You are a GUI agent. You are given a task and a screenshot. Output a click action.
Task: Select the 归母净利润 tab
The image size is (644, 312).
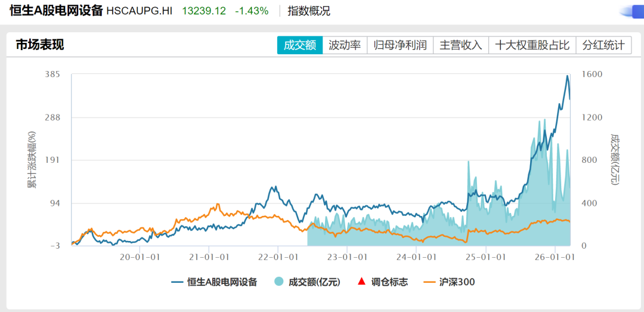click(x=400, y=45)
